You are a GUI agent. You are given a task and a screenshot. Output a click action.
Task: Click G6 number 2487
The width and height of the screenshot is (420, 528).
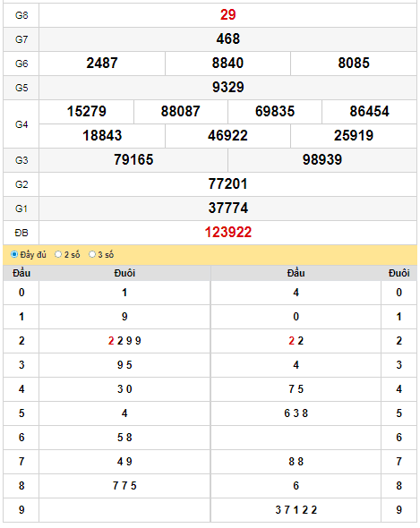[x=102, y=64]
